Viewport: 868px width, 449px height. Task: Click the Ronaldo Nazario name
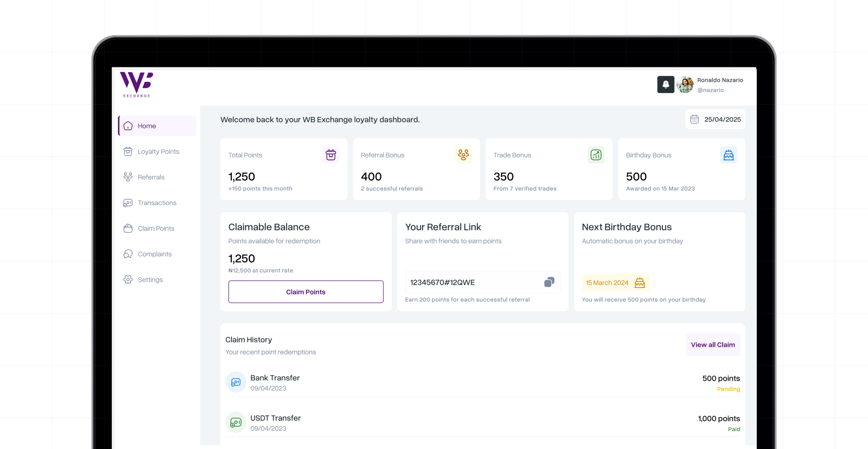[x=720, y=80]
